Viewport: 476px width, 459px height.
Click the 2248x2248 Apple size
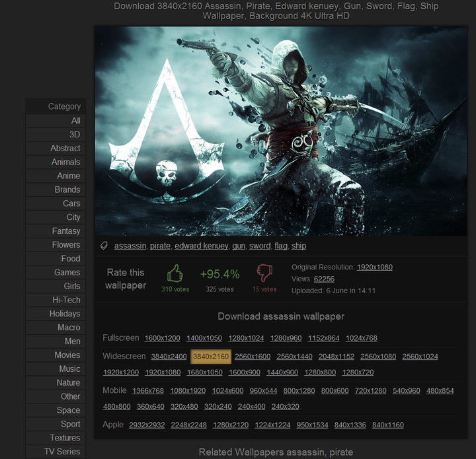pyautogui.click(x=189, y=425)
